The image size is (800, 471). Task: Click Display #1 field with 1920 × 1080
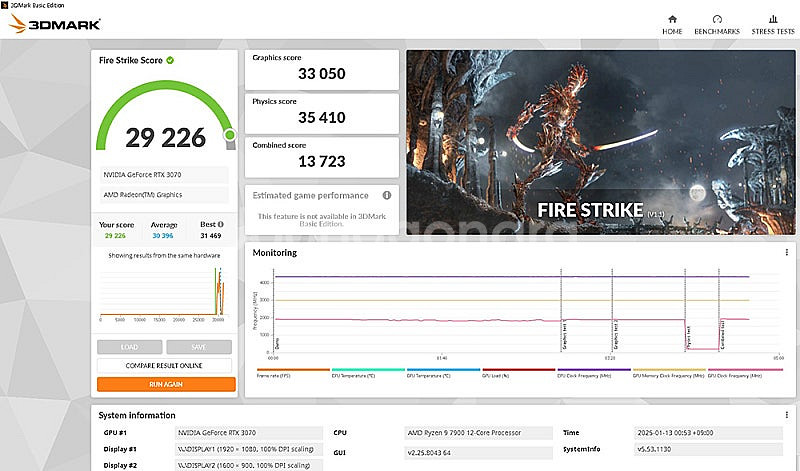pos(249,449)
